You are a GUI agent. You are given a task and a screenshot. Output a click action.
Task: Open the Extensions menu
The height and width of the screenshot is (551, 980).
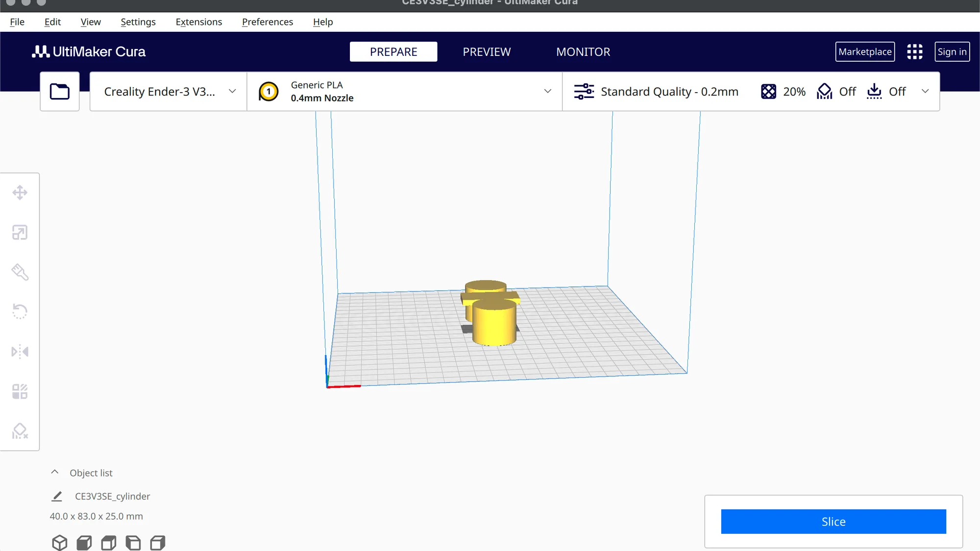point(199,22)
